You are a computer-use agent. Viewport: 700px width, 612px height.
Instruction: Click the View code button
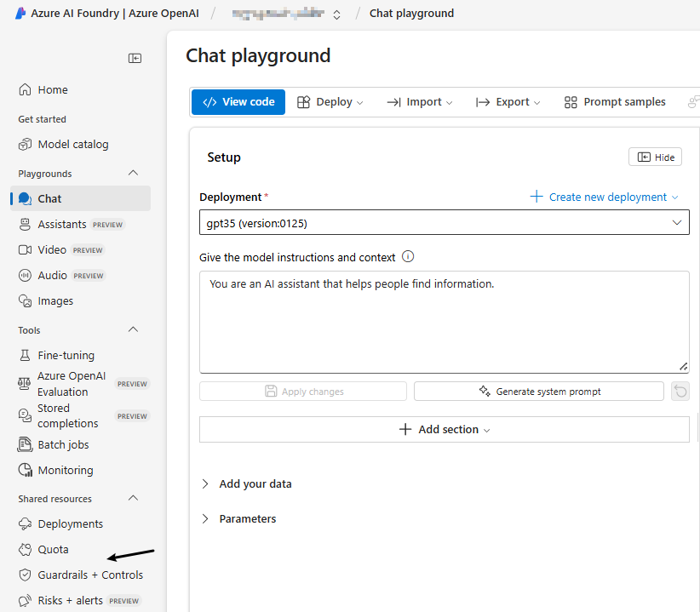[x=238, y=102]
